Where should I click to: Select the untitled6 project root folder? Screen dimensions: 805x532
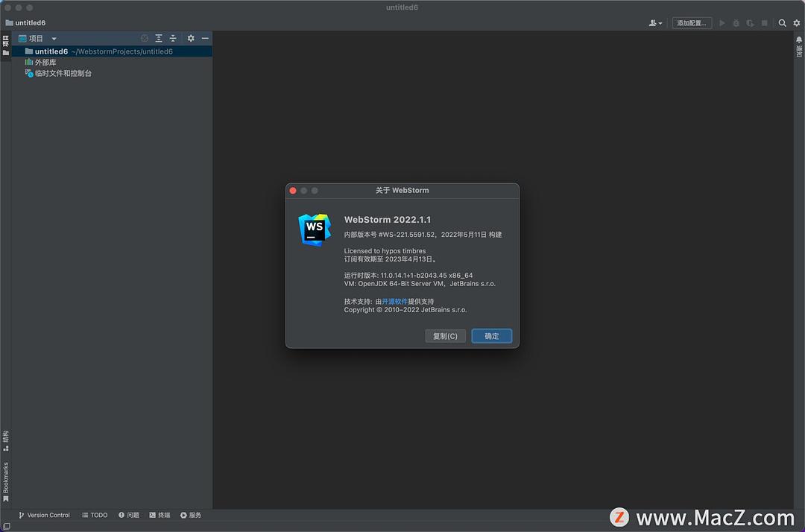pyautogui.click(x=112, y=51)
